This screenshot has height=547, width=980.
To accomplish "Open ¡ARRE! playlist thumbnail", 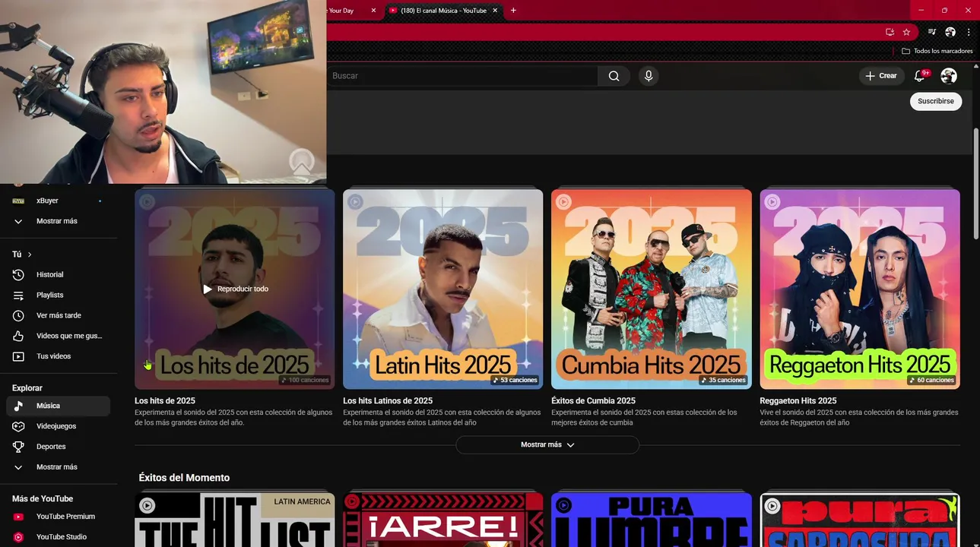I will click(x=442, y=520).
